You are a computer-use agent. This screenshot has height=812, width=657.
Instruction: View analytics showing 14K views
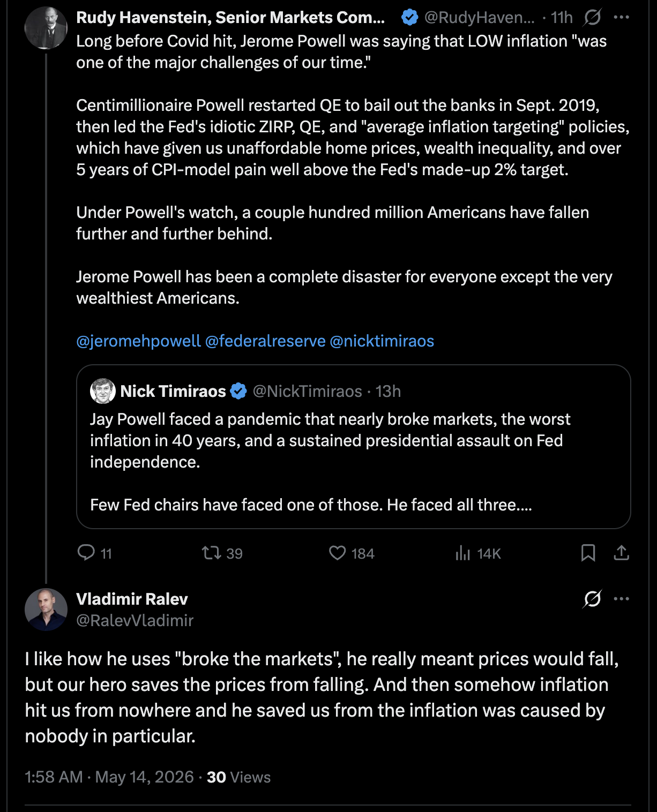(x=462, y=553)
